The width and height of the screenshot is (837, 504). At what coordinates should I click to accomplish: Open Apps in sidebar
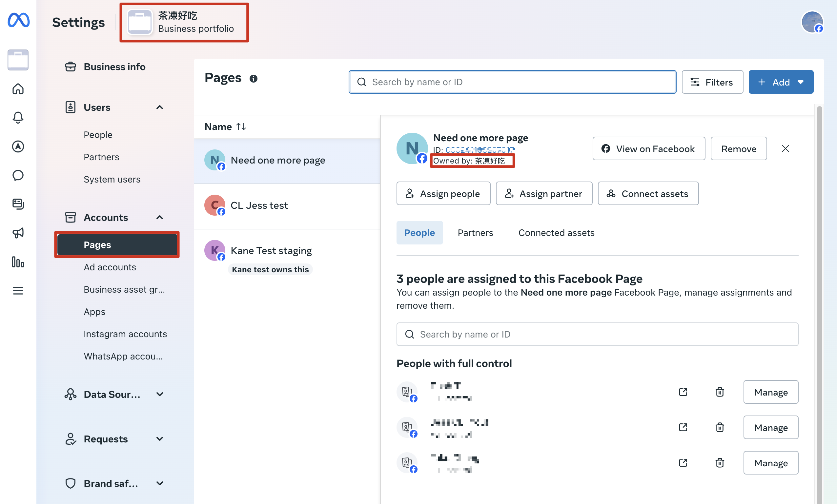pyautogui.click(x=94, y=312)
